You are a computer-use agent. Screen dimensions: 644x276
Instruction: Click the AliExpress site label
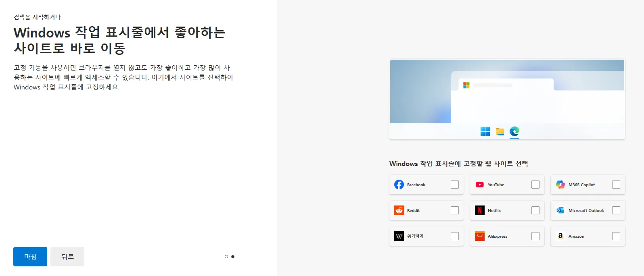(x=498, y=237)
